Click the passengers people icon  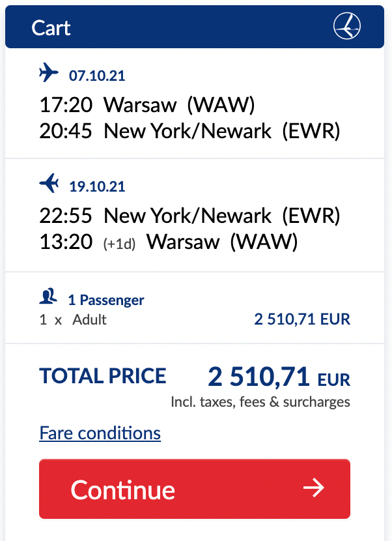click(x=48, y=296)
